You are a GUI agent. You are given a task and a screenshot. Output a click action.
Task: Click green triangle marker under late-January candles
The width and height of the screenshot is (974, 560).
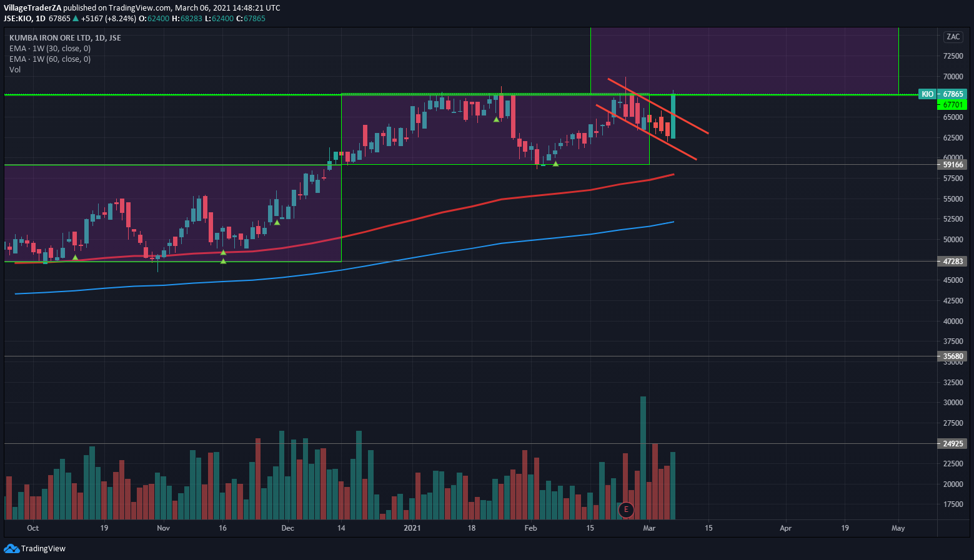[496, 119]
